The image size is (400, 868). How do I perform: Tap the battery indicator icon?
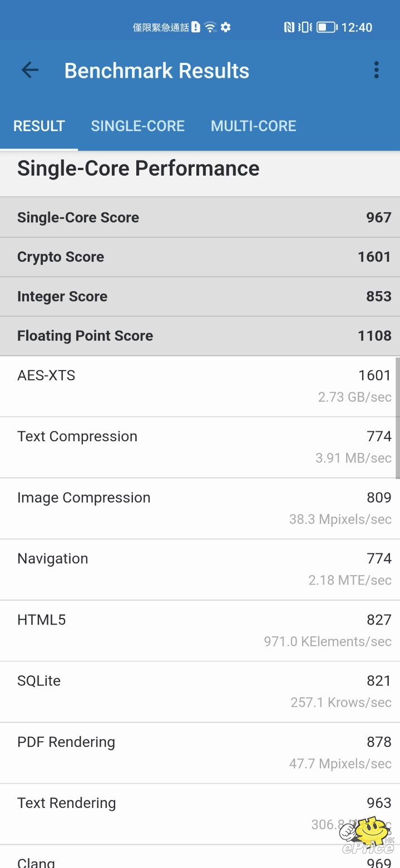(327, 27)
